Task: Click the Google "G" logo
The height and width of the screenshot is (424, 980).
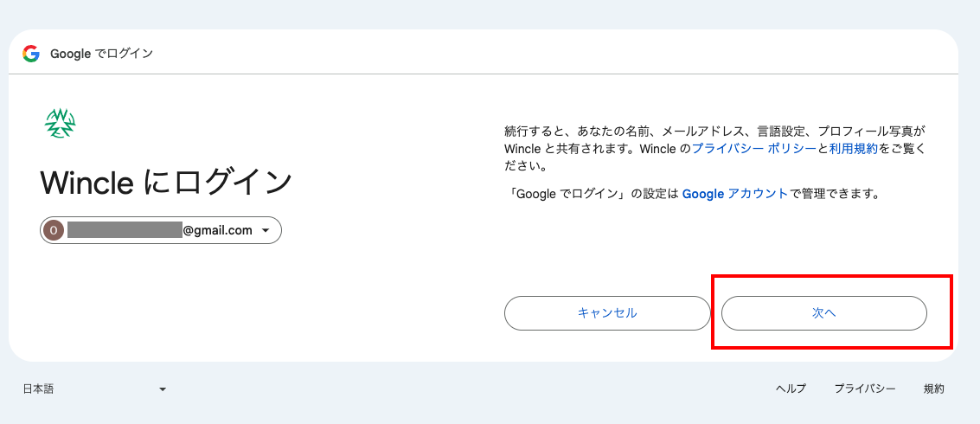Action: (x=31, y=54)
